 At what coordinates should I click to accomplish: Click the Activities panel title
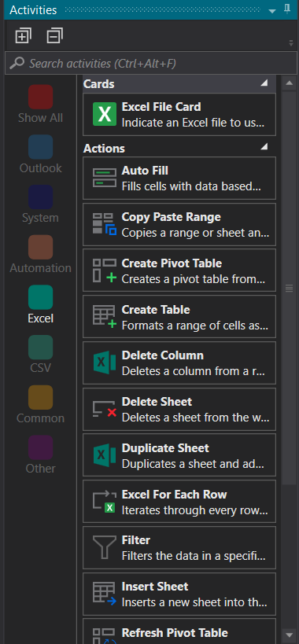(x=33, y=10)
